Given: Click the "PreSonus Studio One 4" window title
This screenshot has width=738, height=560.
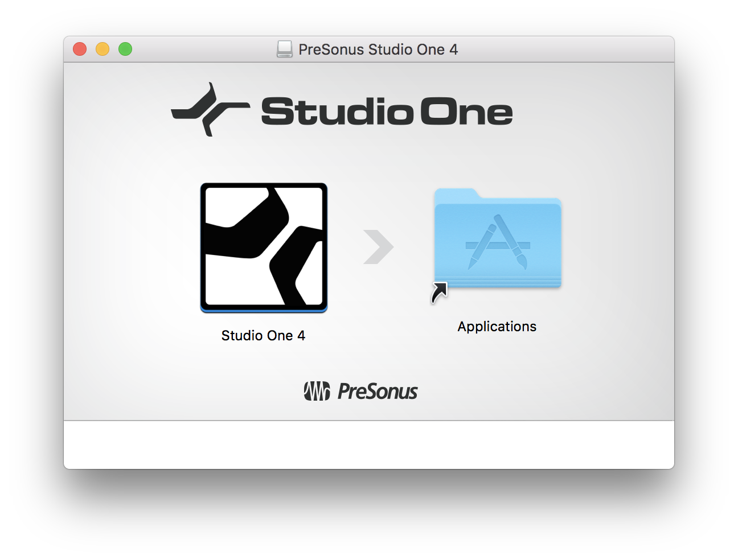Looking at the screenshot, I should pos(378,50).
